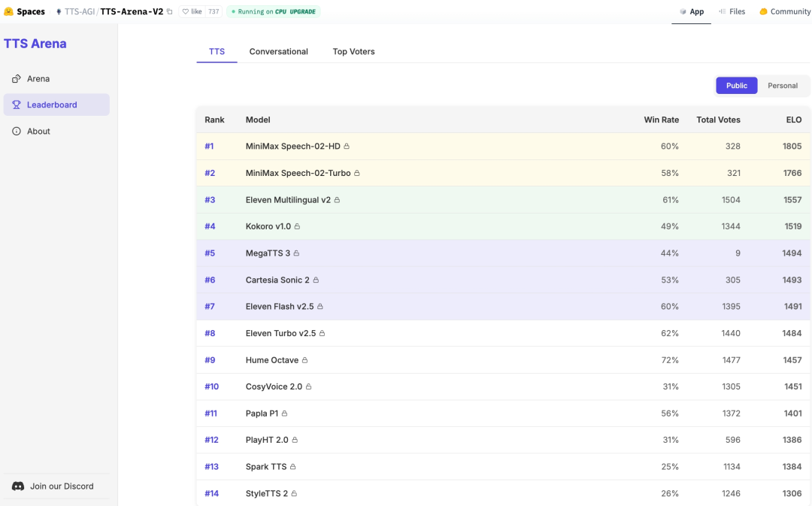Click lock icon beside Eleven Flash v2.5
Screen dimensions: 812x506
point(320,307)
